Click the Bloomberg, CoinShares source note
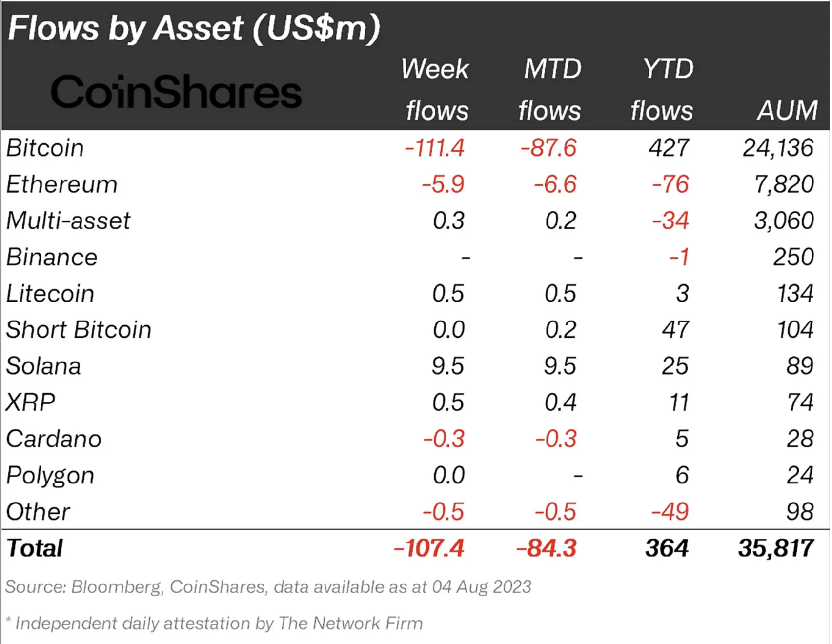 tap(268, 587)
